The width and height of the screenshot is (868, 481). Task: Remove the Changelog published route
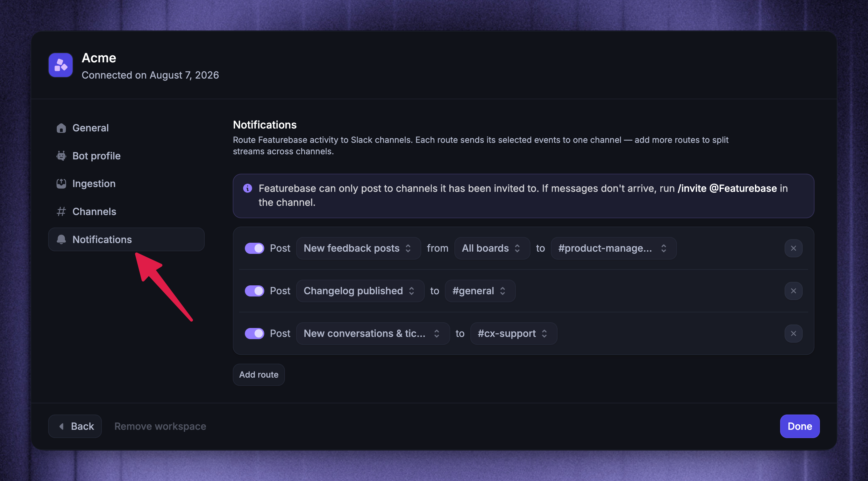tap(793, 291)
